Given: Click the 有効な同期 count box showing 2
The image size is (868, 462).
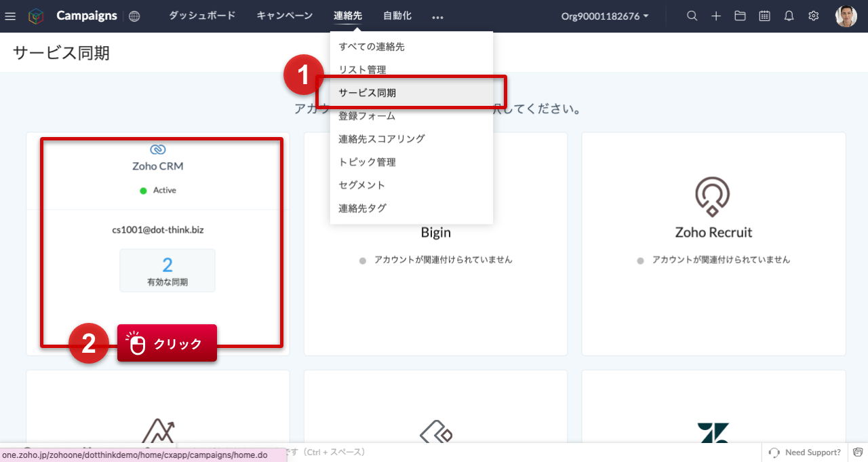Looking at the screenshot, I should [x=167, y=270].
